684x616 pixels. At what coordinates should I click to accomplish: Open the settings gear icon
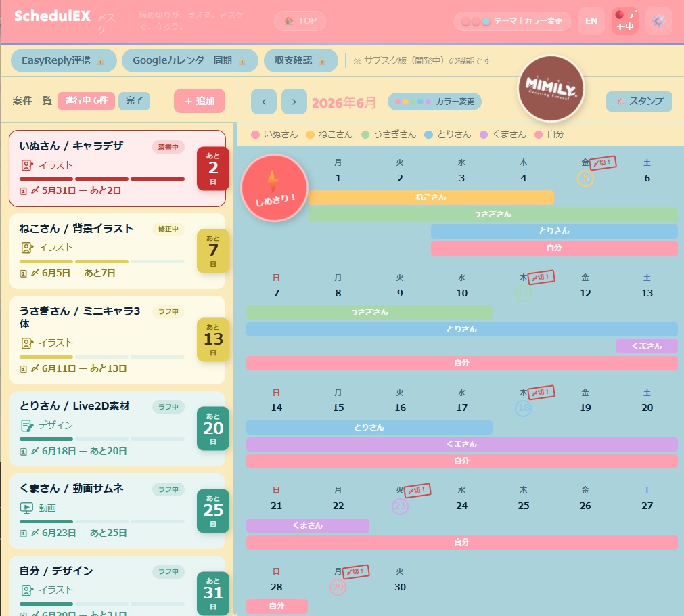tap(658, 21)
